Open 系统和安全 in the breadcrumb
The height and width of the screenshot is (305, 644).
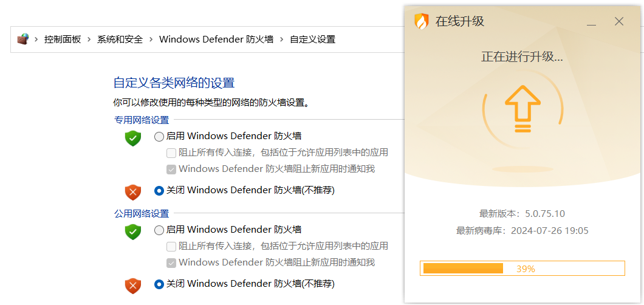tap(120, 39)
